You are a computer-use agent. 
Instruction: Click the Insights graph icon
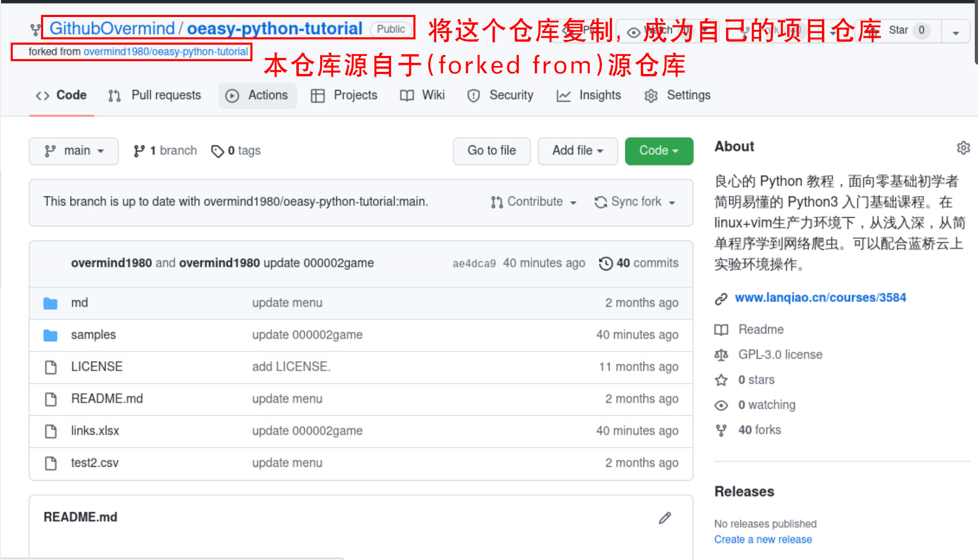(x=564, y=96)
